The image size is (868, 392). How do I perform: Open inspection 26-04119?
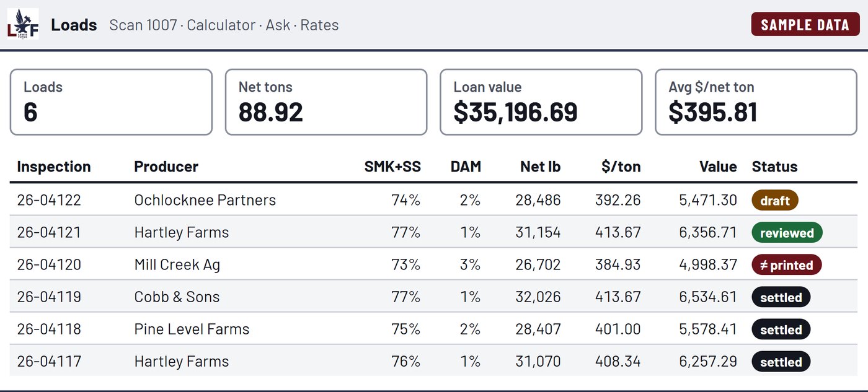pyautogui.click(x=49, y=297)
